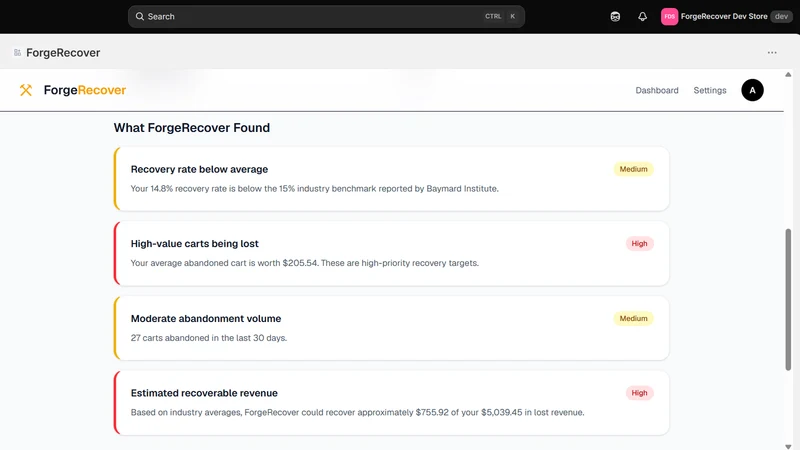Click the ForgeRecover page title in header
800x450 pixels.
[x=63, y=53]
